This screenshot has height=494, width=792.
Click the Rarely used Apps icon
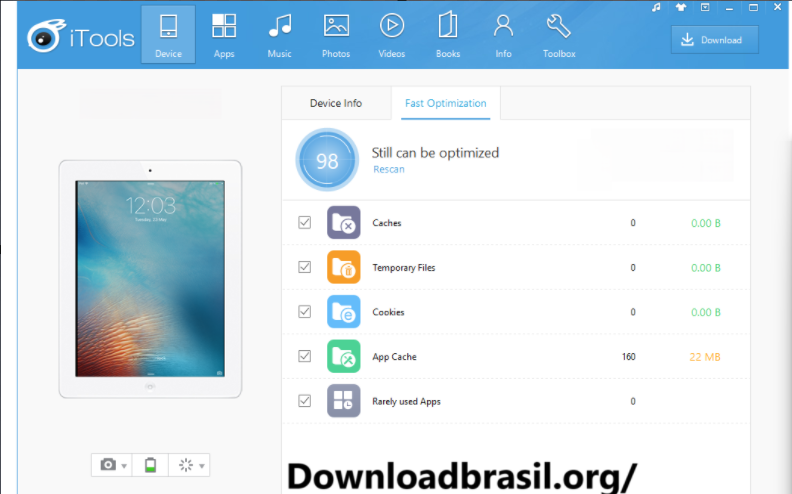click(x=343, y=401)
